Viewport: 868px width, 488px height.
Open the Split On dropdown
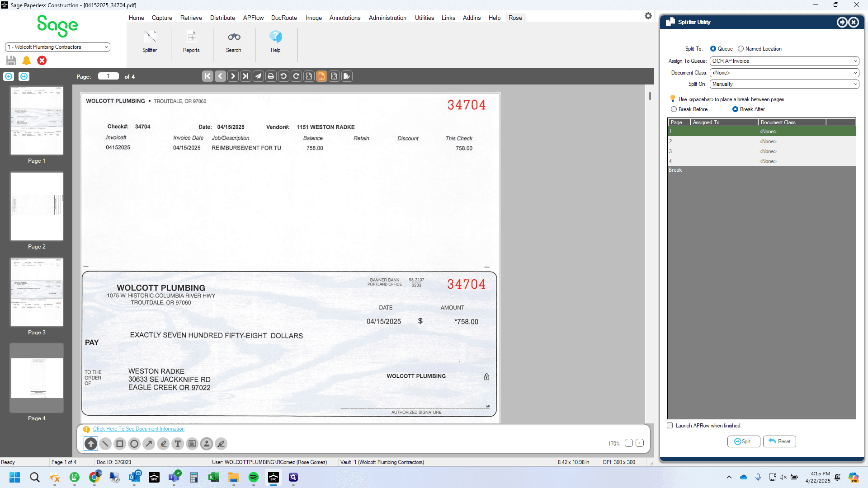click(784, 84)
